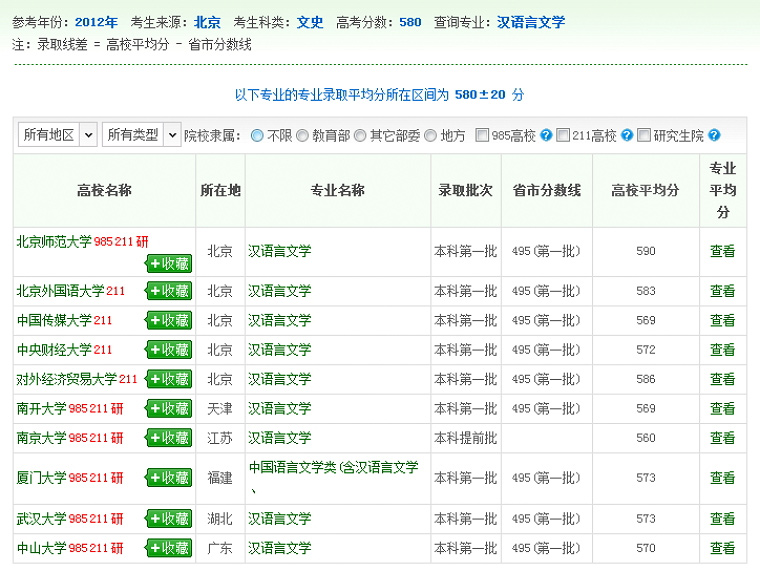
Task: Click the help icon next to 985高校
Action: [546, 135]
